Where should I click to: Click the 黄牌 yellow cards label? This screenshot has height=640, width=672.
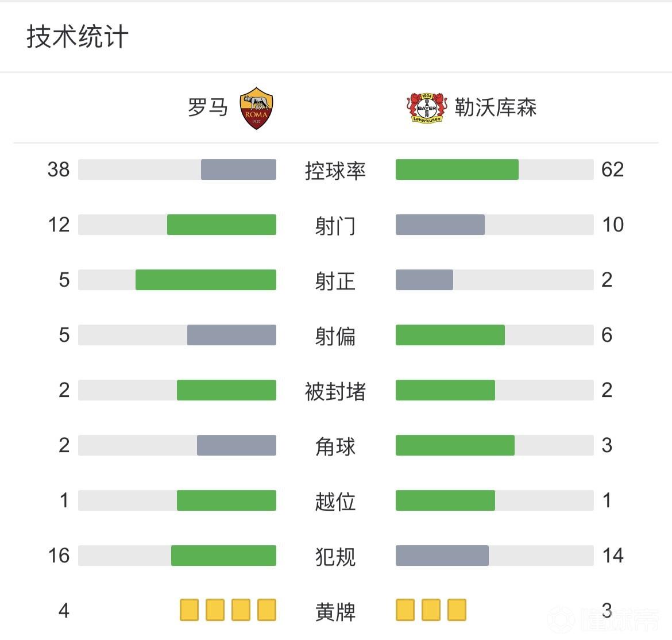(335, 612)
